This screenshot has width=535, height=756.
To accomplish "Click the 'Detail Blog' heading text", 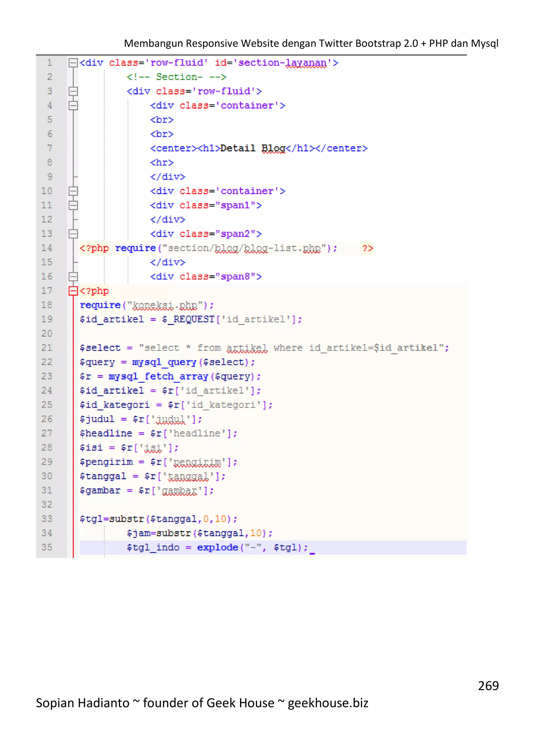I will [x=253, y=149].
